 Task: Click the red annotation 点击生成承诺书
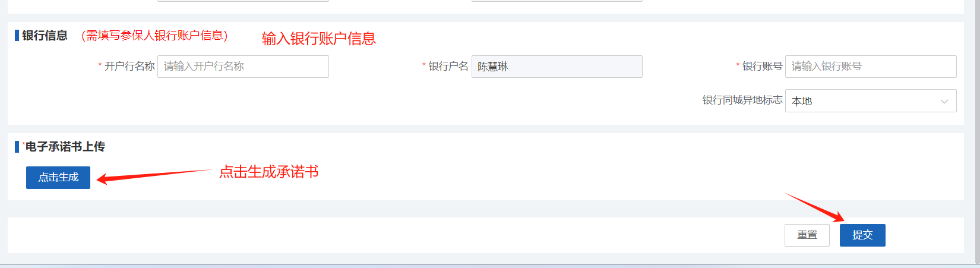coord(269,172)
